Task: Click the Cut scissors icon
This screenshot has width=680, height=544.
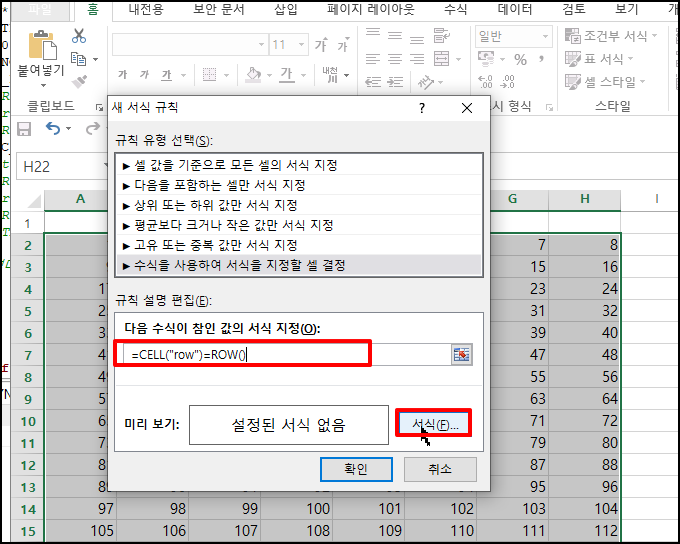Action: coord(79,36)
